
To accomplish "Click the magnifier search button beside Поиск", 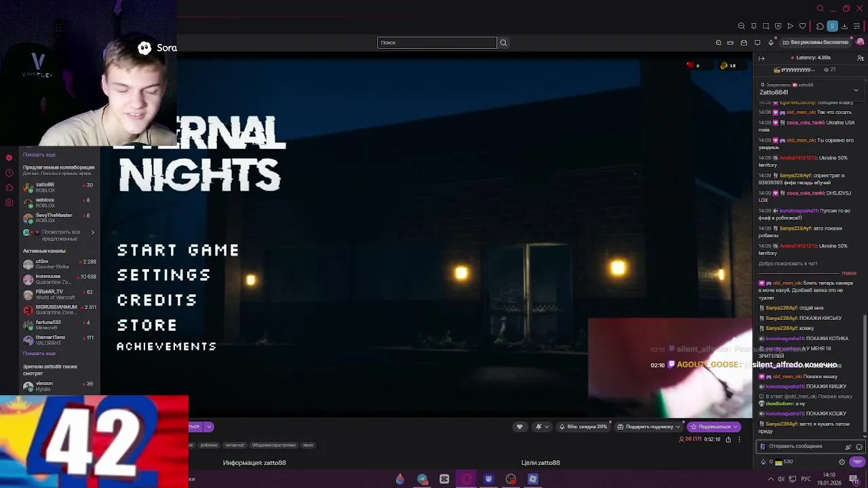I will coord(503,43).
